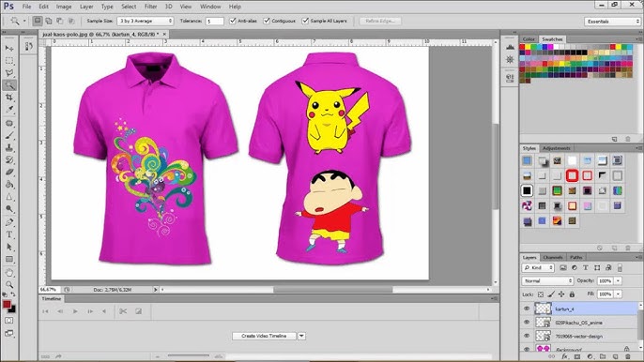Toggle layer filtering switch
This screenshot has width=644, height=362.
pos(620,267)
